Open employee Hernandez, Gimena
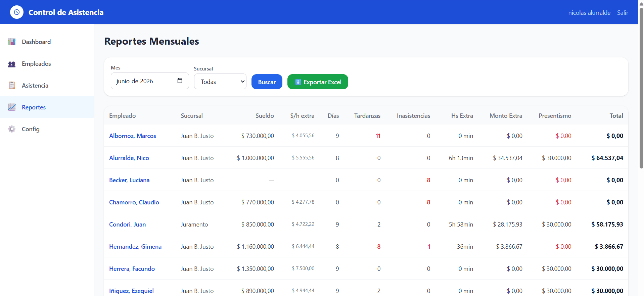This screenshot has width=644, height=296. (135, 247)
